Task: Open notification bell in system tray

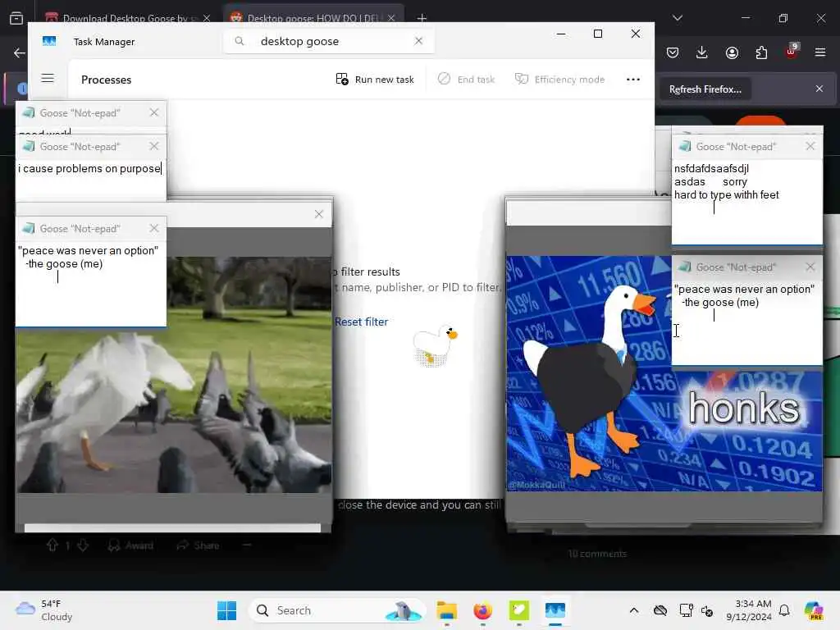Action: pyautogui.click(x=784, y=610)
